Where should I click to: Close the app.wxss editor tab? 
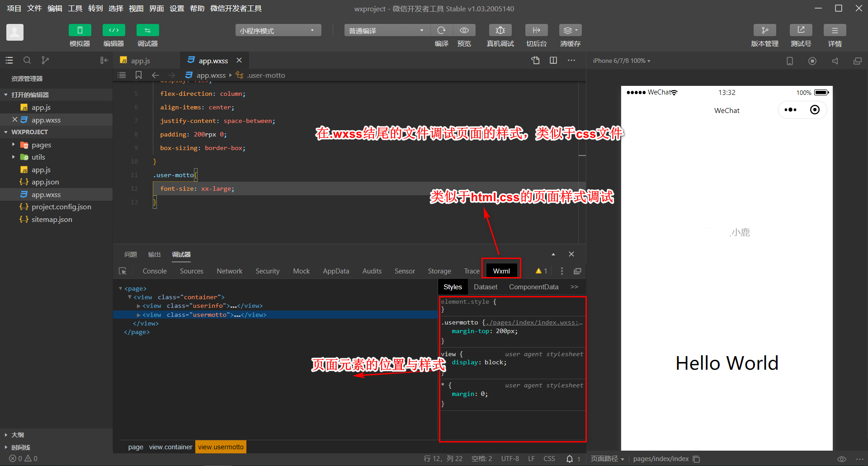pos(239,60)
